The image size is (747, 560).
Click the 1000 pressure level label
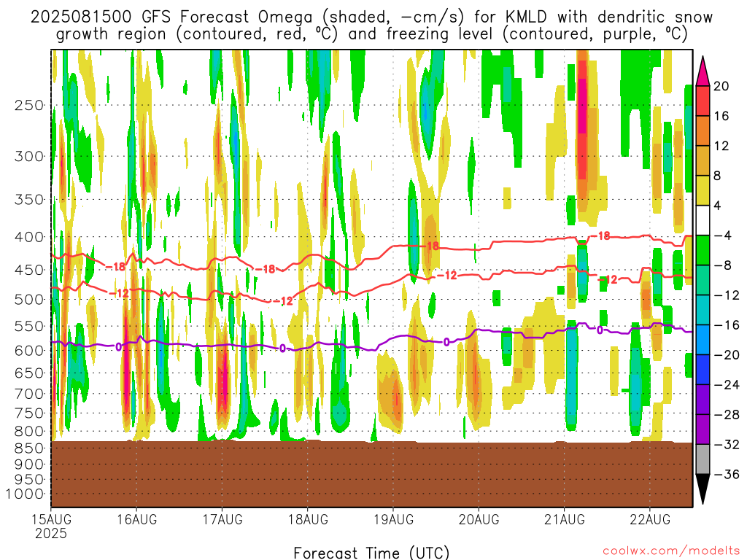[26, 494]
